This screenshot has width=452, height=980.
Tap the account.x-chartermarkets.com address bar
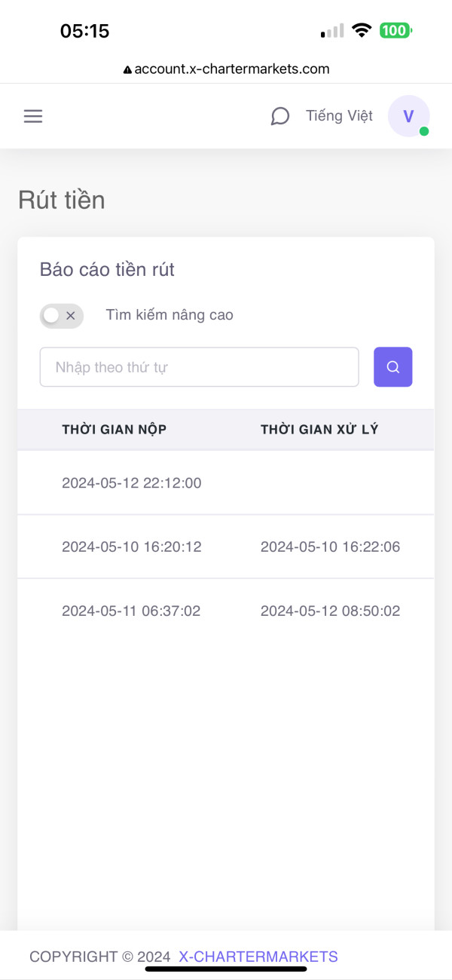click(x=231, y=69)
